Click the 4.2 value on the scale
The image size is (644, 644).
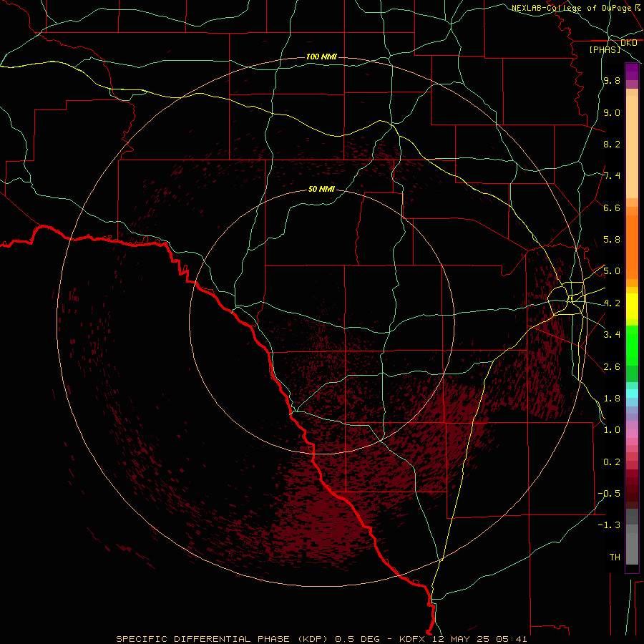[x=612, y=303]
